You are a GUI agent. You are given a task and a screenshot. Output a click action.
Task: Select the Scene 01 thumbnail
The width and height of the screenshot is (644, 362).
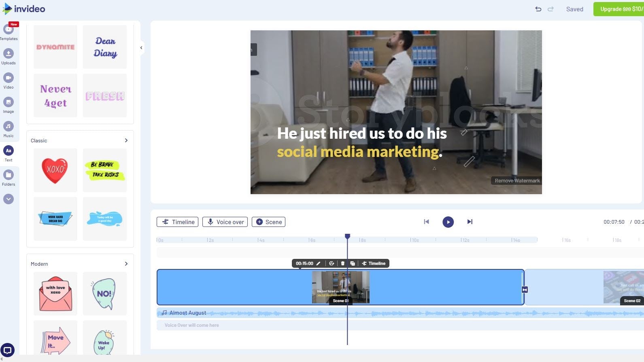(341, 287)
